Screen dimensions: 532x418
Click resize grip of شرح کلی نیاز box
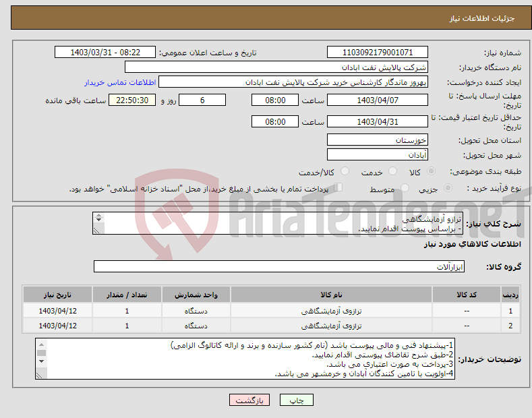pyautogui.click(x=96, y=231)
